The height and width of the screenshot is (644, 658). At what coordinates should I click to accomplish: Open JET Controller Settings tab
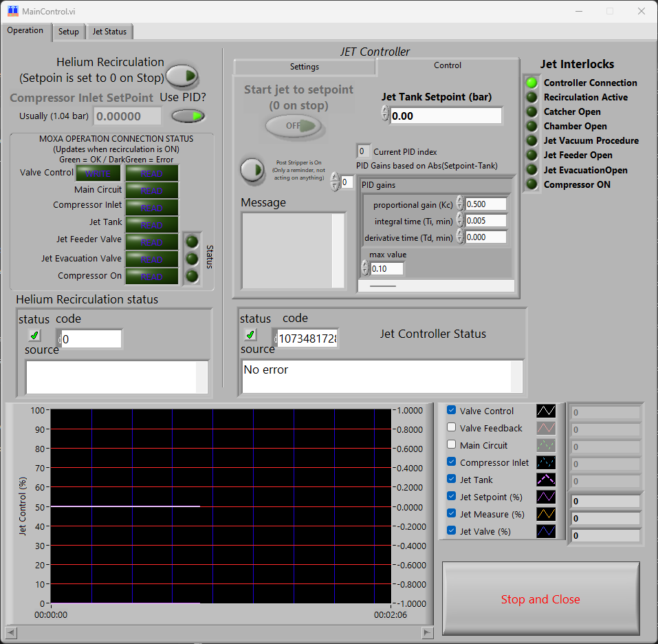(x=304, y=66)
